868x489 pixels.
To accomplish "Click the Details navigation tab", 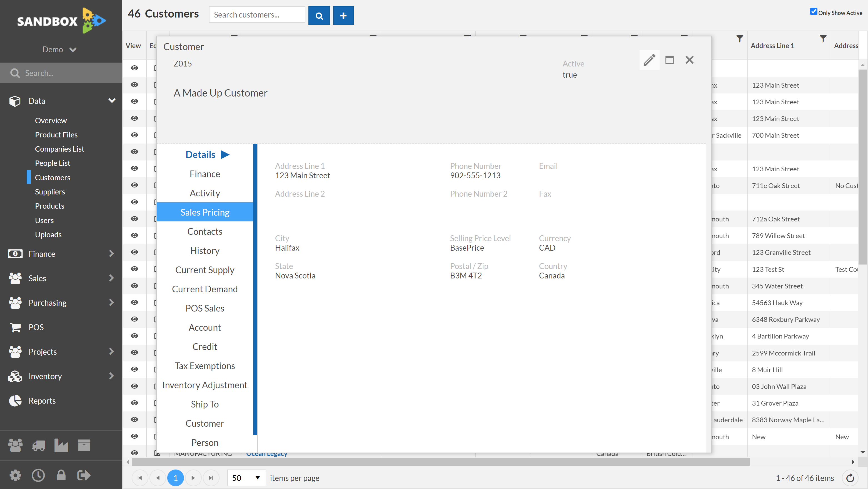I will 200,154.
